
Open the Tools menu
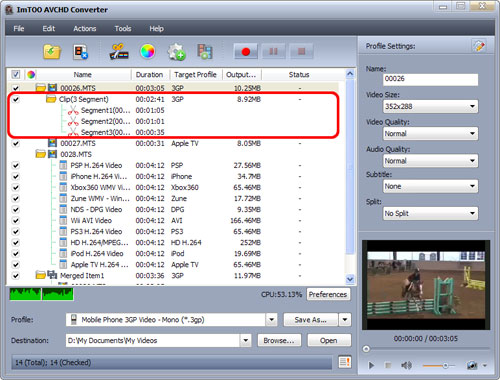coord(123,29)
